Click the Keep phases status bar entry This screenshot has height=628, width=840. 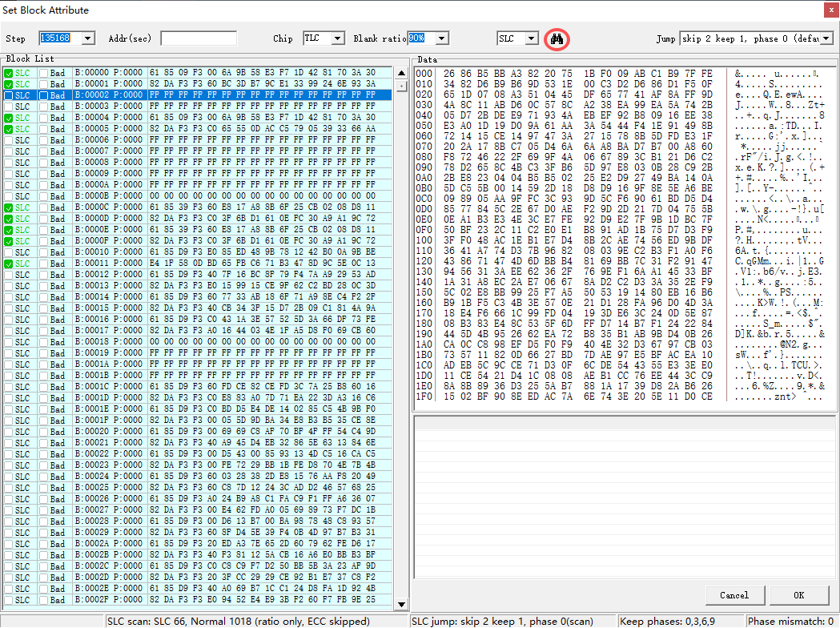681,622
